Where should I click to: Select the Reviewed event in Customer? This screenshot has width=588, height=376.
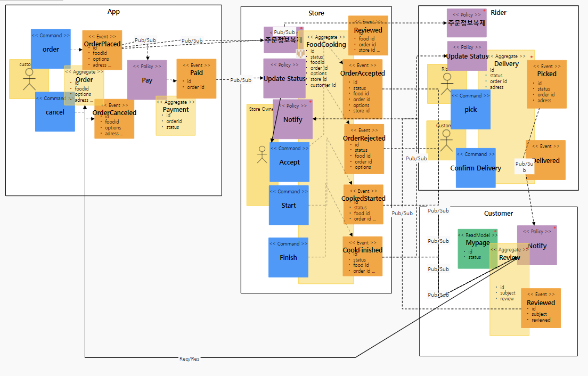541,308
